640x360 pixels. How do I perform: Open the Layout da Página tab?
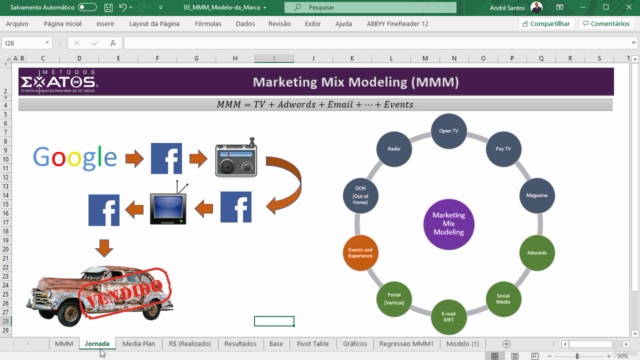point(154,24)
